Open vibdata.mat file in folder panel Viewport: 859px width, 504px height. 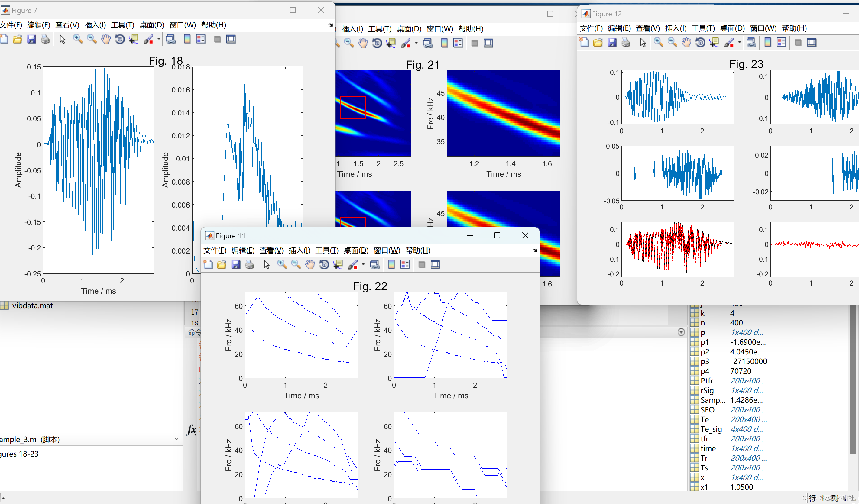point(32,306)
